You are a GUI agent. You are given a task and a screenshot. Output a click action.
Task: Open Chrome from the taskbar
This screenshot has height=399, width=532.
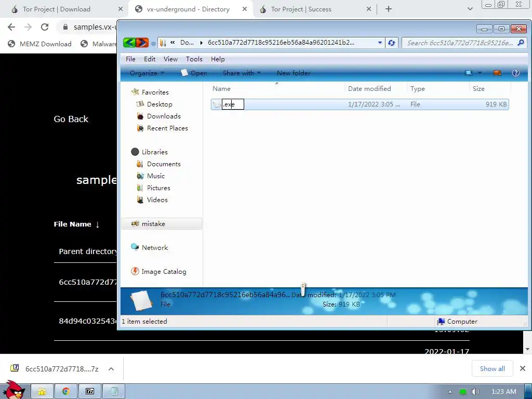pos(66,392)
